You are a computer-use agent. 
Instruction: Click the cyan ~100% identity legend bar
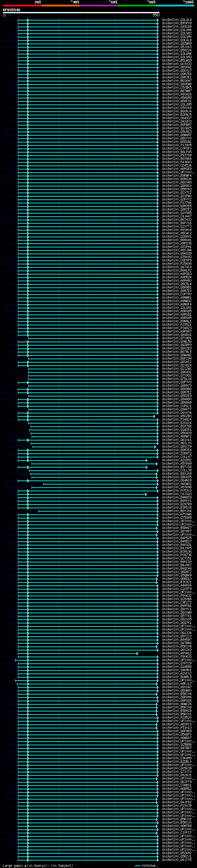coord(175,6)
